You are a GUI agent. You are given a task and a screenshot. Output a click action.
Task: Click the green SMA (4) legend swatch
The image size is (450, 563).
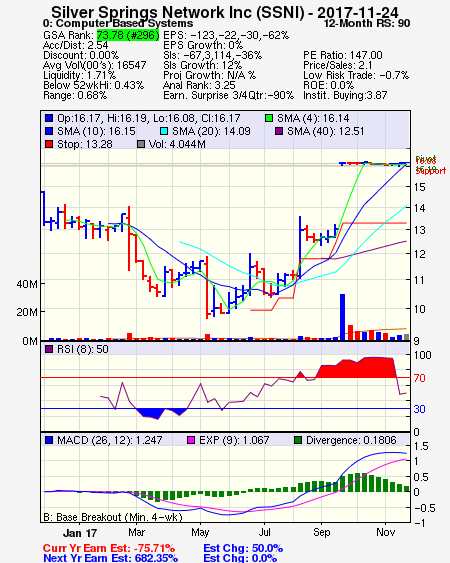coord(269,118)
